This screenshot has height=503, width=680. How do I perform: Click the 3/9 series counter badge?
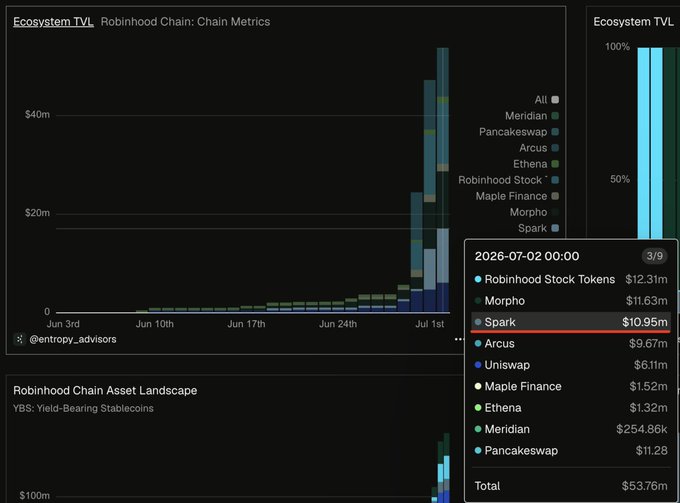pyautogui.click(x=654, y=256)
